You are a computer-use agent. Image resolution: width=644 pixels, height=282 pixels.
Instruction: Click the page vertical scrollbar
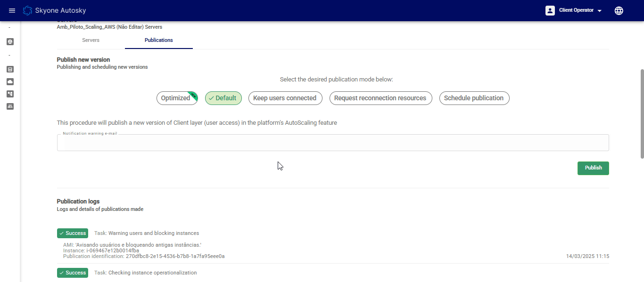click(x=641, y=113)
